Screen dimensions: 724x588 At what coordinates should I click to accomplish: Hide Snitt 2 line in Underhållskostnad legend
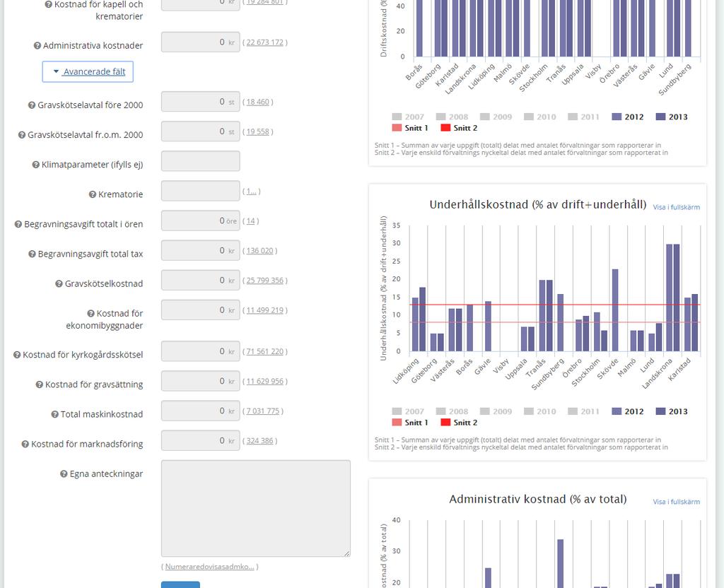[459, 423]
